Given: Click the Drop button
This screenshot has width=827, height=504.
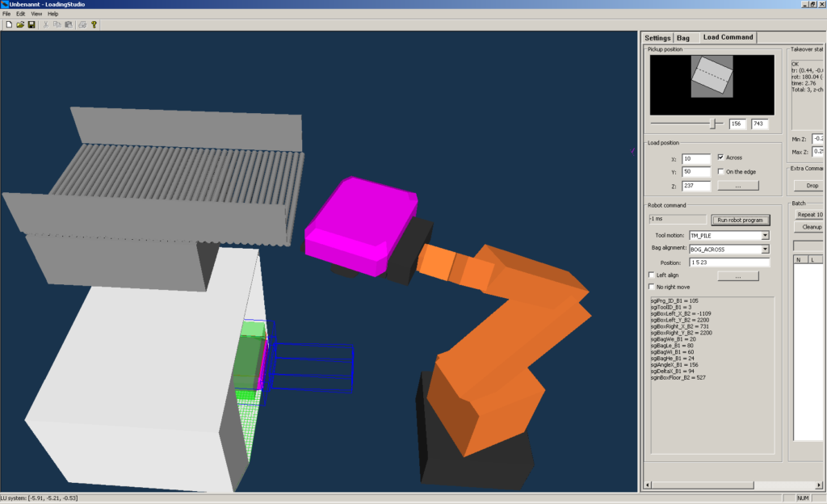Looking at the screenshot, I should coord(812,186).
